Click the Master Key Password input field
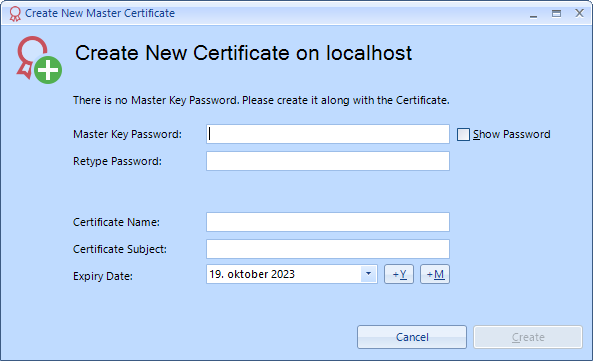593x361 pixels. [328, 134]
